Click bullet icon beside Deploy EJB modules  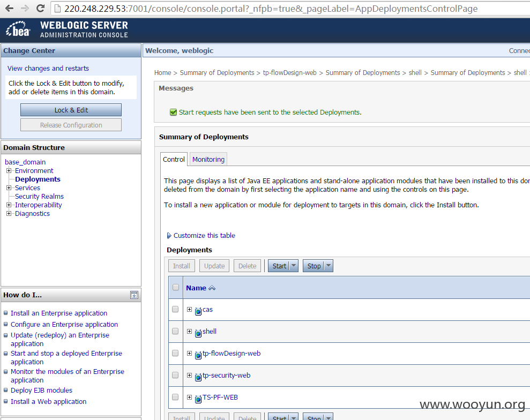coord(5,390)
